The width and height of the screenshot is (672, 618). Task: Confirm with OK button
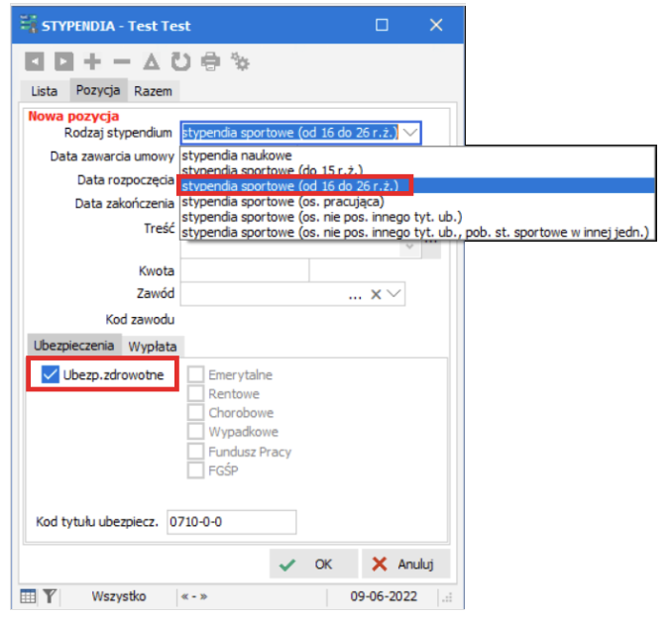tap(313, 565)
